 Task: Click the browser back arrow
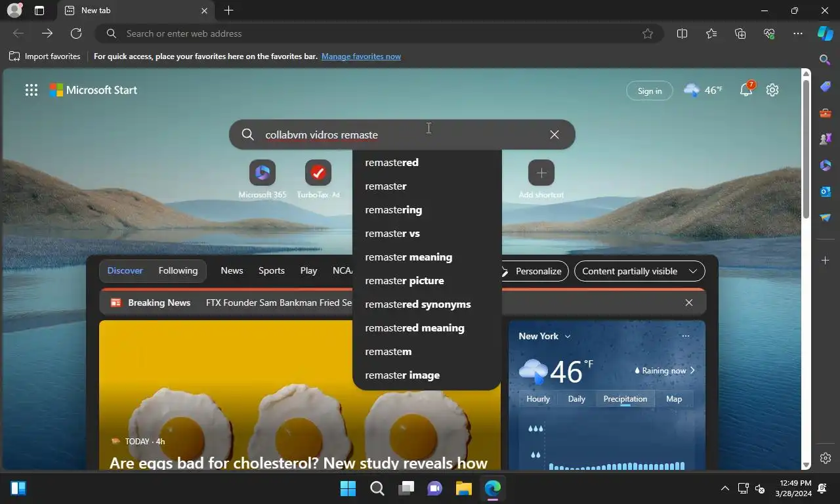click(x=18, y=33)
